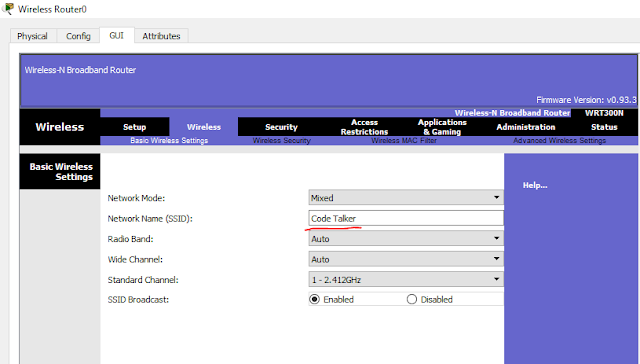640x364 pixels.
Task: Open the Status menu
Action: pyautogui.click(x=604, y=127)
